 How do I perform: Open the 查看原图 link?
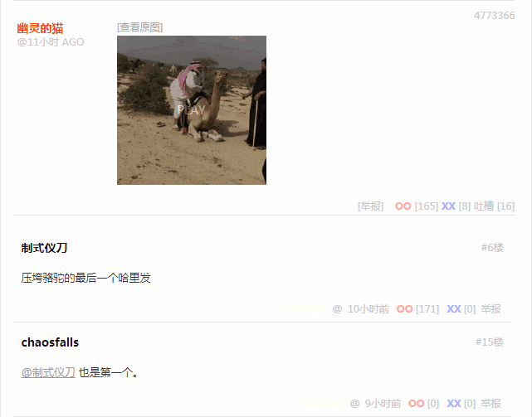pos(139,27)
